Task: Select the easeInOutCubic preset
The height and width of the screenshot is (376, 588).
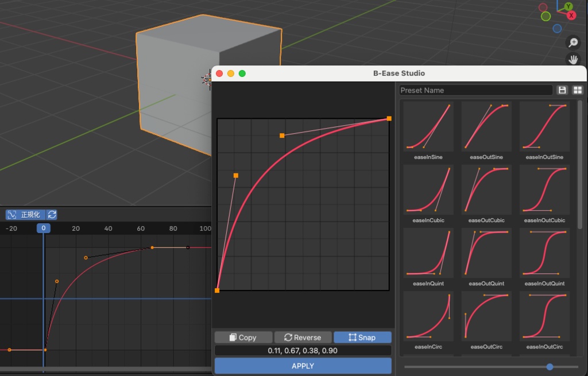Action: pyautogui.click(x=544, y=189)
